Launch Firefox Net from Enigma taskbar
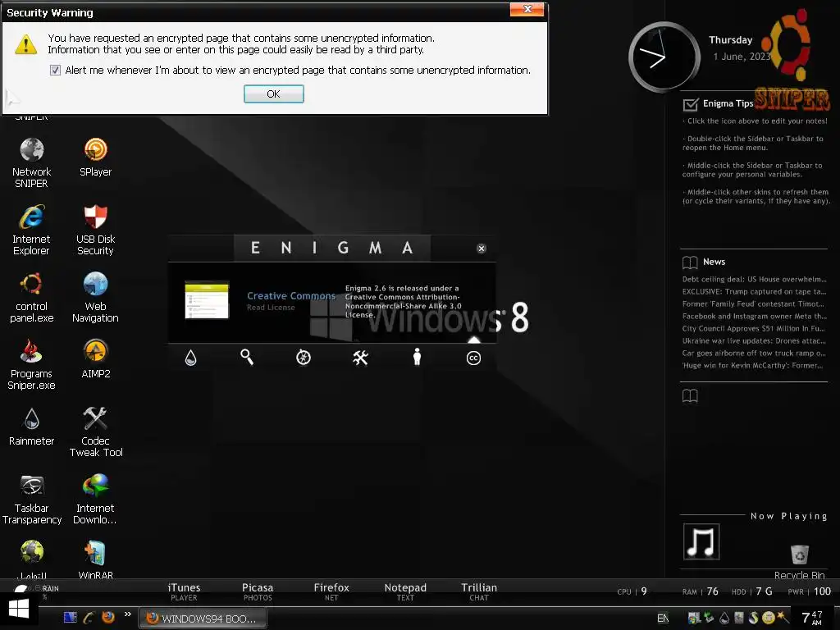Image resolution: width=840 pixels, height=630 pixels. point(331,592)
